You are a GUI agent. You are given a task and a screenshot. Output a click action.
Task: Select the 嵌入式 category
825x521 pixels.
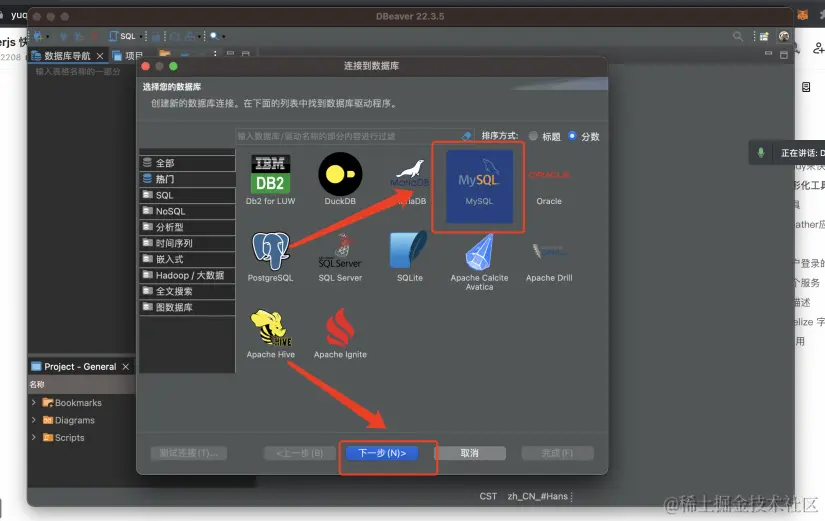[187, 259]
